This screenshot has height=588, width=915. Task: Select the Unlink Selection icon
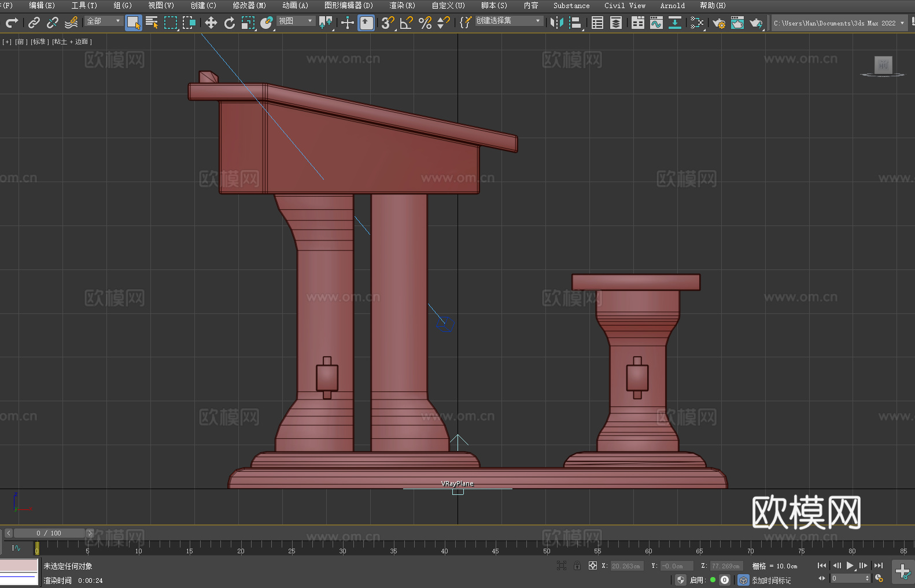pyautogui.click(x=53, y=23)
